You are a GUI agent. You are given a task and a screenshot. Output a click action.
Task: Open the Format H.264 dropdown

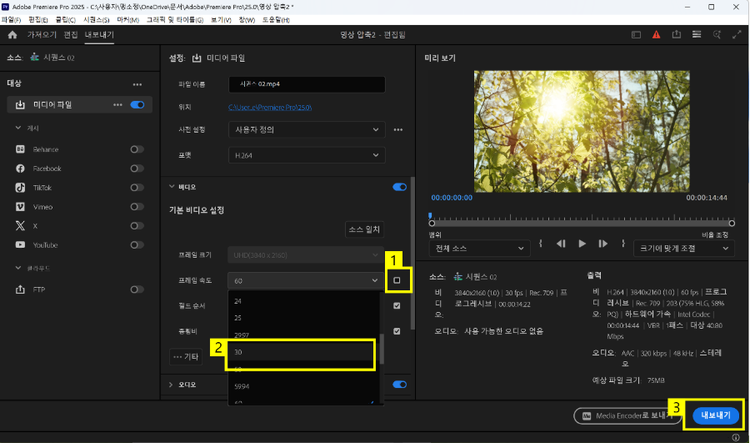pos(307,155)
